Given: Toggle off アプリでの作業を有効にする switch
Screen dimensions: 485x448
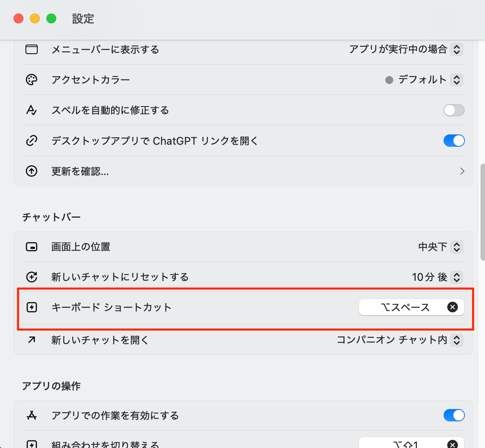Looking at the screenshot, I should (x=454, y=415).
